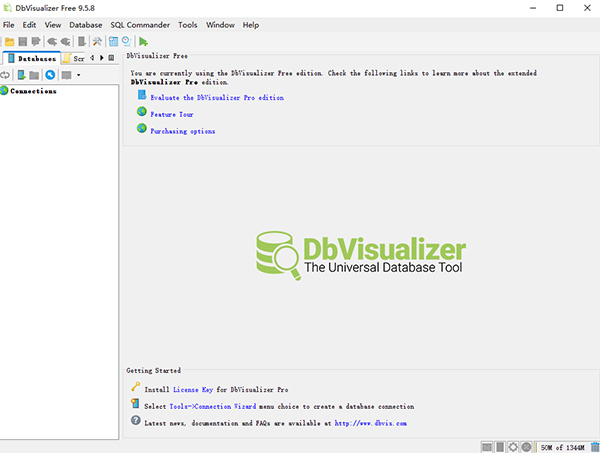The height and width of the screenshot is (453, 600).
Task: Click the Tools->Connection Wizard link
Action: (x=213, y=406)
